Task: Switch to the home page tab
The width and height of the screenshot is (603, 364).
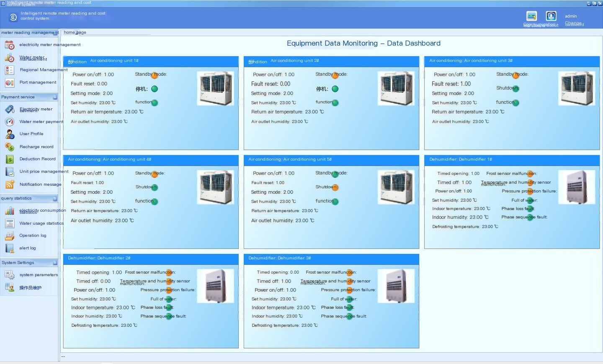Action: [75, 32]
